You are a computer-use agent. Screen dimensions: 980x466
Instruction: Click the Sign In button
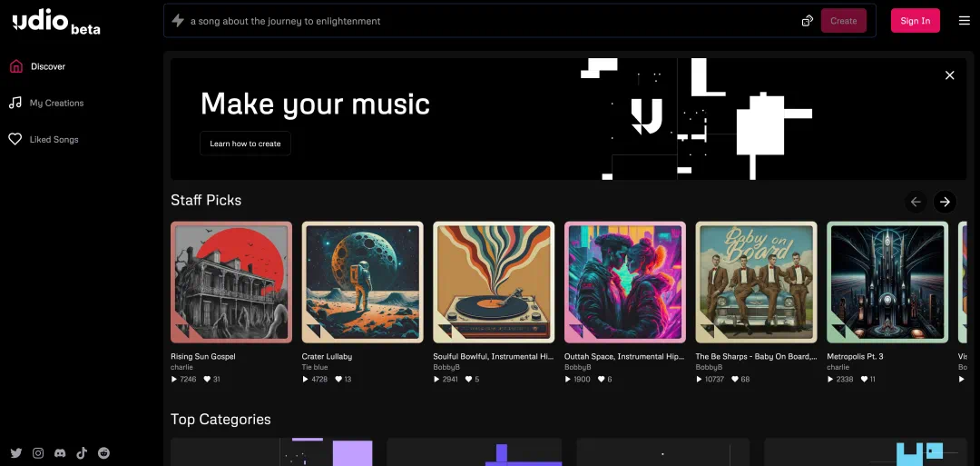[x=915, y=21]
